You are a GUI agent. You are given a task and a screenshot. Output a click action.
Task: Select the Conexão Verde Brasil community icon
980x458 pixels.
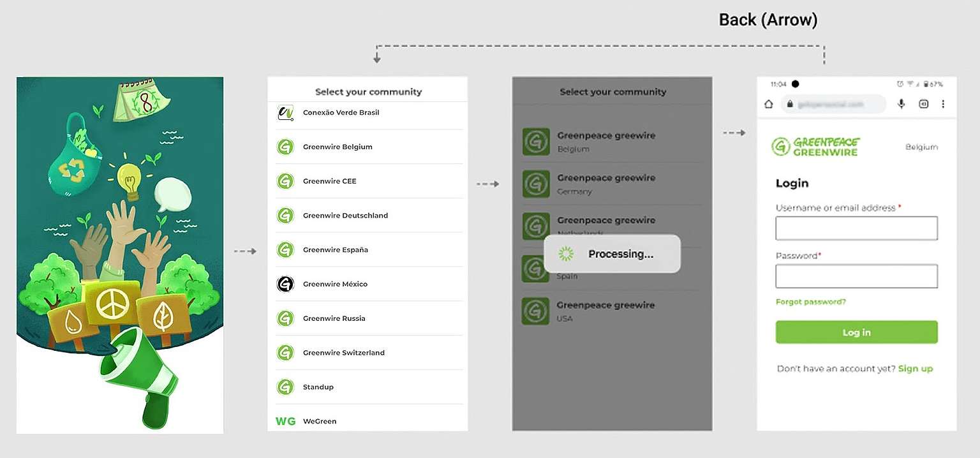coord(285,112)
